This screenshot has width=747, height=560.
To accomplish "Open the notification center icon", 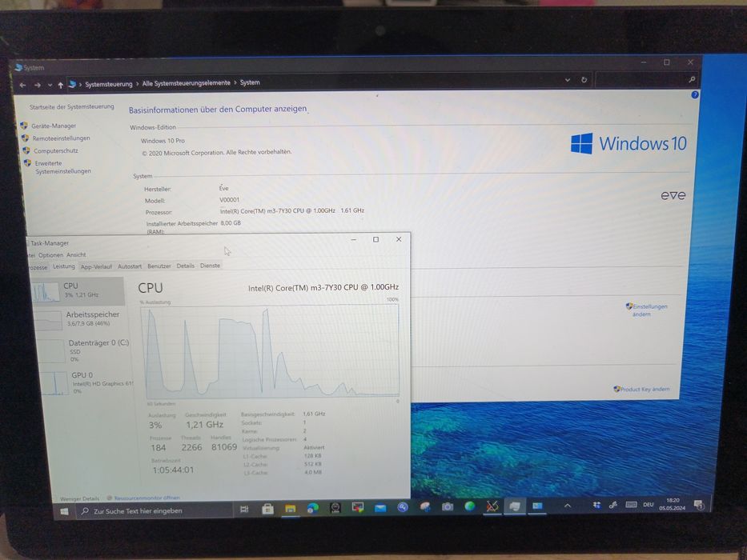I will pos(698,504).
